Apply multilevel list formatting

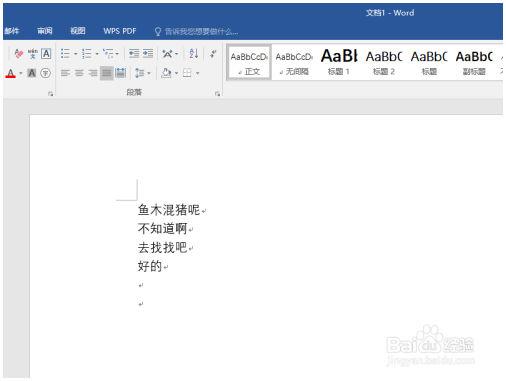108,53
